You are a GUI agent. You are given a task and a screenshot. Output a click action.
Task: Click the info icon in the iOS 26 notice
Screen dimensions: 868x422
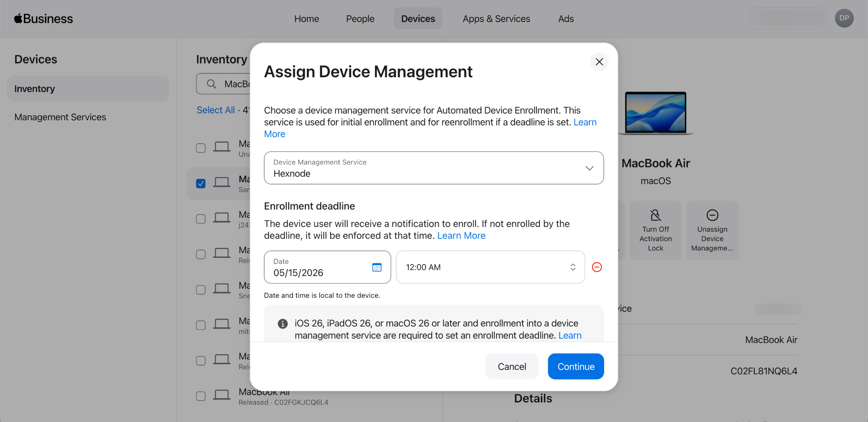click(283, 323)
